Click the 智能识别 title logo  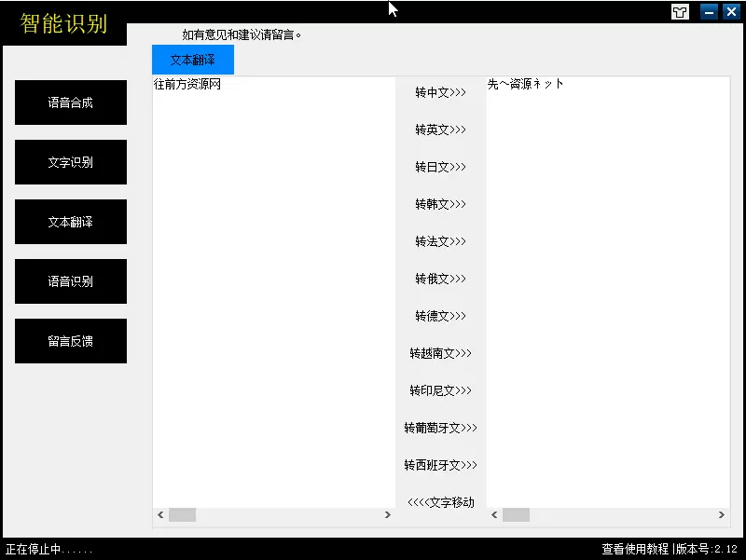pos(63,23)
